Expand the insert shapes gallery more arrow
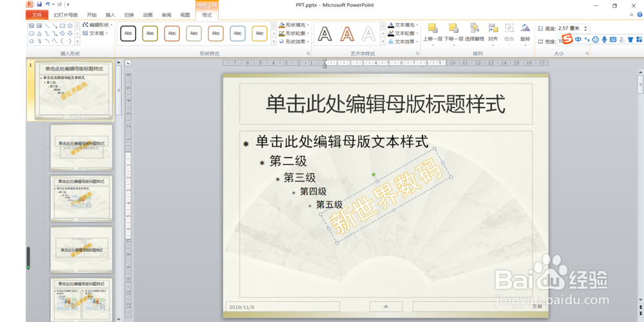The height and width of the screenshot is (322, 644). point(77,41)
